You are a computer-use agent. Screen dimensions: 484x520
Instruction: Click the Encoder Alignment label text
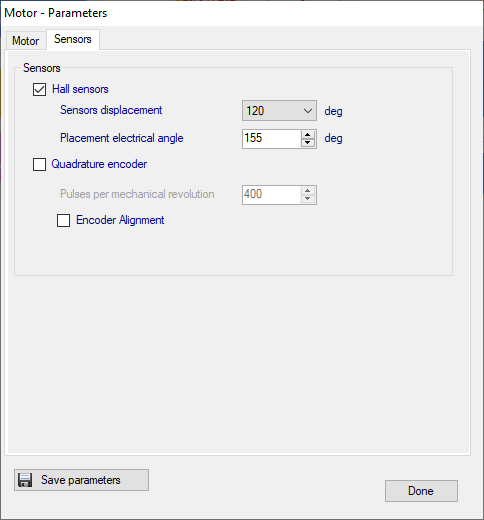[x=120, y=220]
